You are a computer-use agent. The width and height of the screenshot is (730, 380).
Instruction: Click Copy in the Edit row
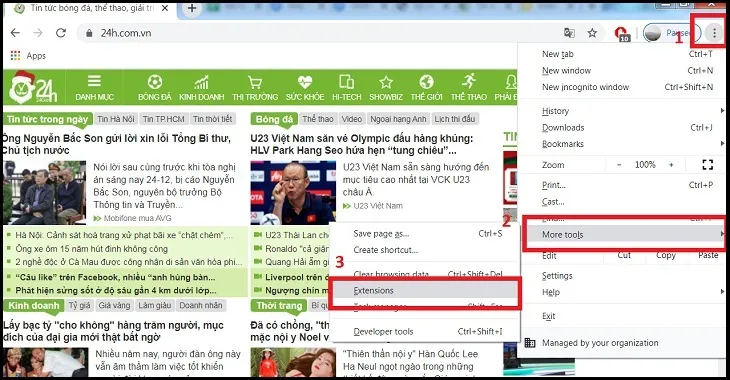tap(666, 255)
